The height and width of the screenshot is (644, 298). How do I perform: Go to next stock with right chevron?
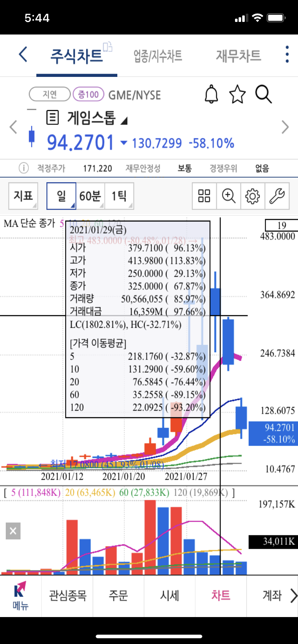click(285, 127)
